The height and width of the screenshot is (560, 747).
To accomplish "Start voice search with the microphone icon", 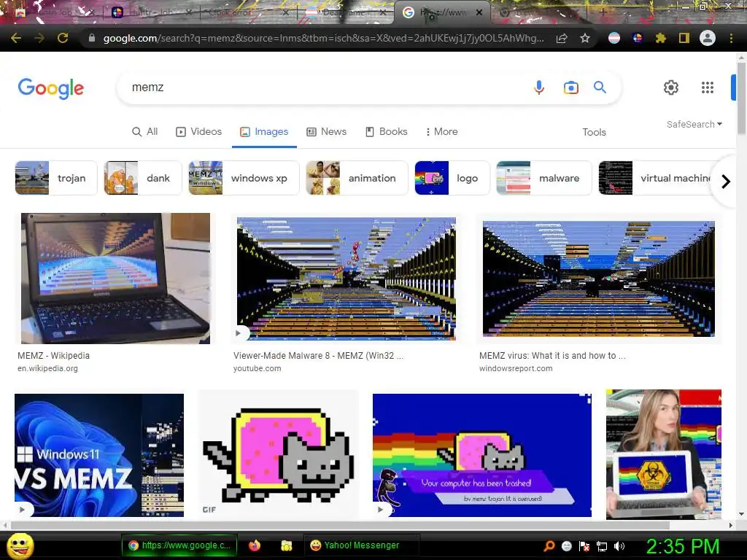I will (539, 87).
